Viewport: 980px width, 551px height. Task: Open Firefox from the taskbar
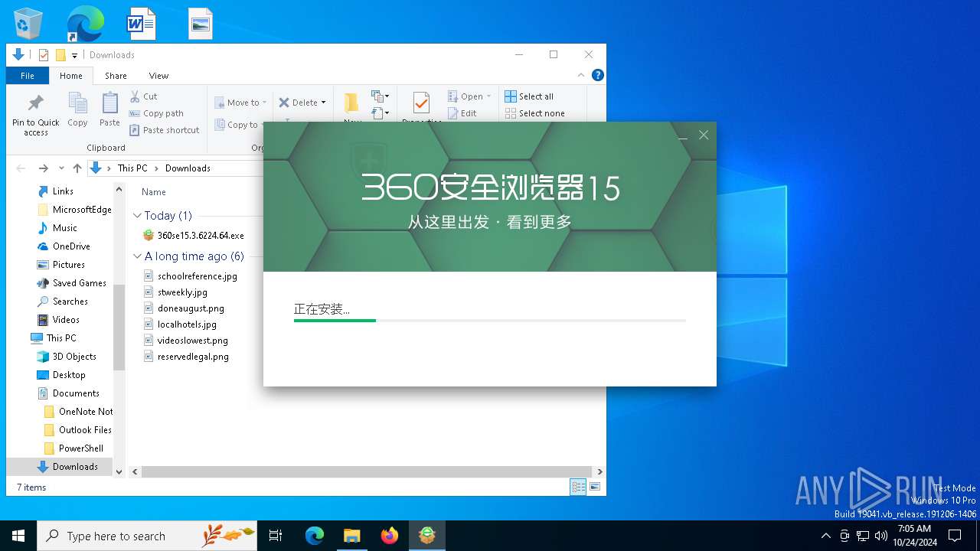(389, 536)
